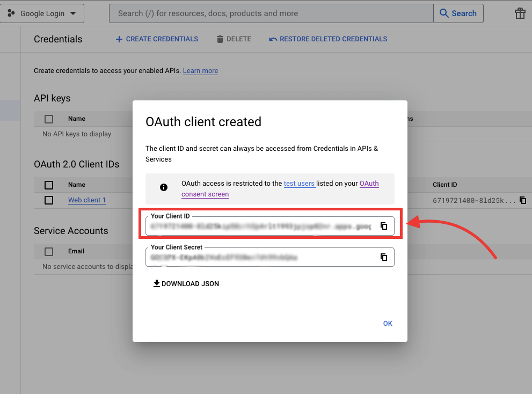Copy Your Client ID to clipboard
The image size is (532, 394).
(384, 226)
